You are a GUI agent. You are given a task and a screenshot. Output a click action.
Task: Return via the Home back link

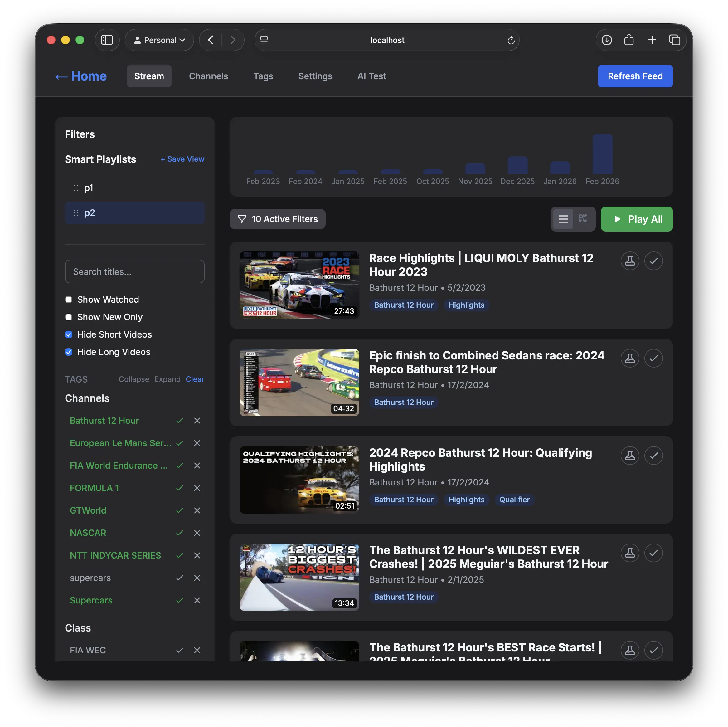(81, 76)
